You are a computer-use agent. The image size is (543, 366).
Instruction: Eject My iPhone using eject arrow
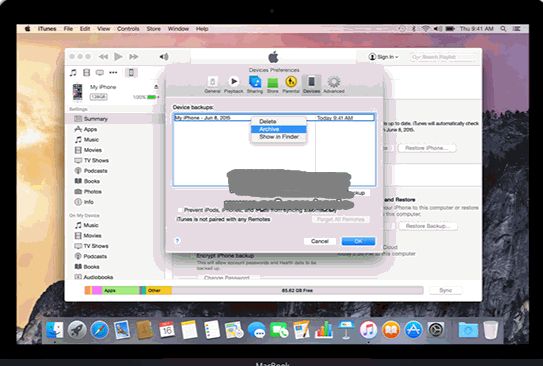coord(156,87)
